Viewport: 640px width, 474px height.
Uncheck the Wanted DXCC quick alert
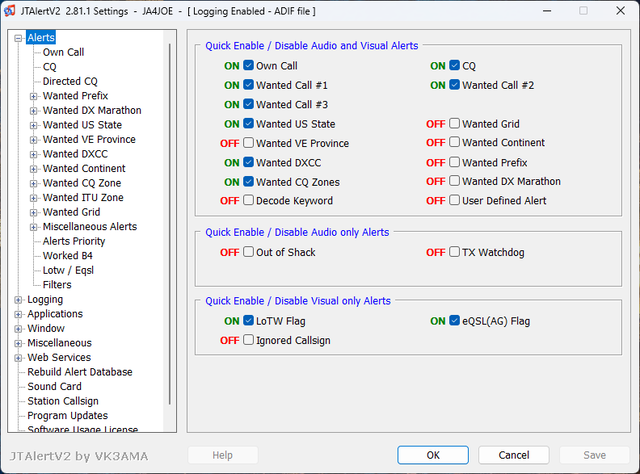click(249, 162)
